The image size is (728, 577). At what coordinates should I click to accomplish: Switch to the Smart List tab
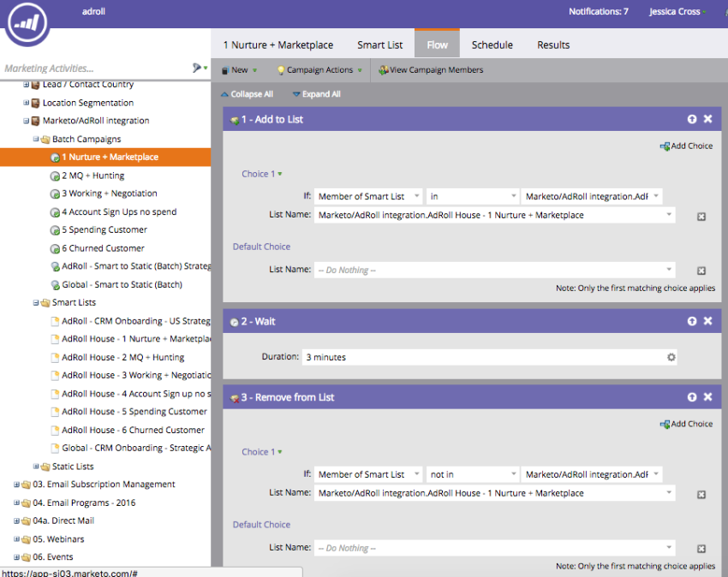[x=379, y=45]
